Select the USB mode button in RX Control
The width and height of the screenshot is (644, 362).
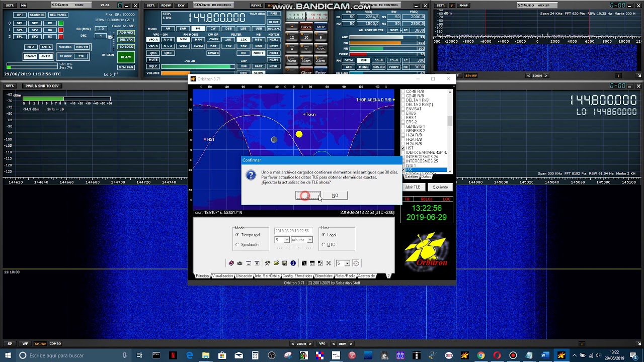(x=259, y=29)
